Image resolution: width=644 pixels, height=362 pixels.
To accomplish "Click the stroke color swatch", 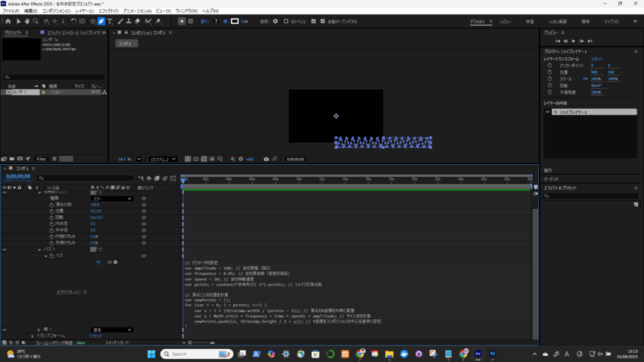I will tap(235, 21).
